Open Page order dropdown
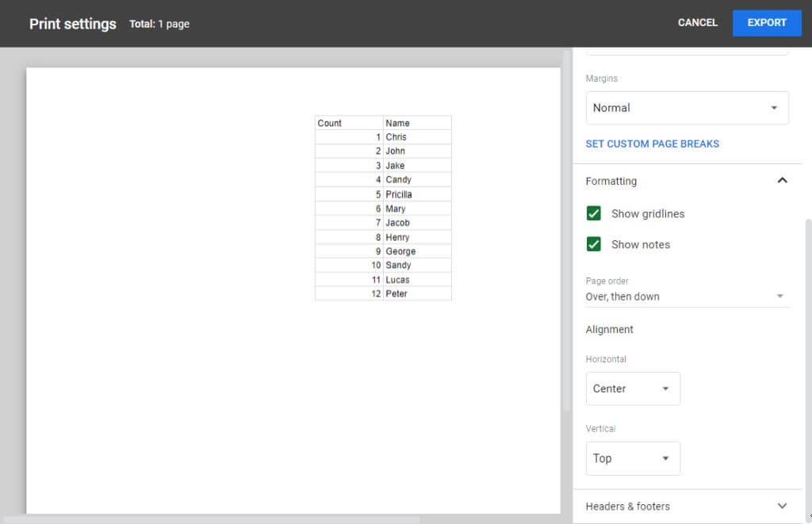Viewport: 812px width, 524px height. click(x=688, y=296)
